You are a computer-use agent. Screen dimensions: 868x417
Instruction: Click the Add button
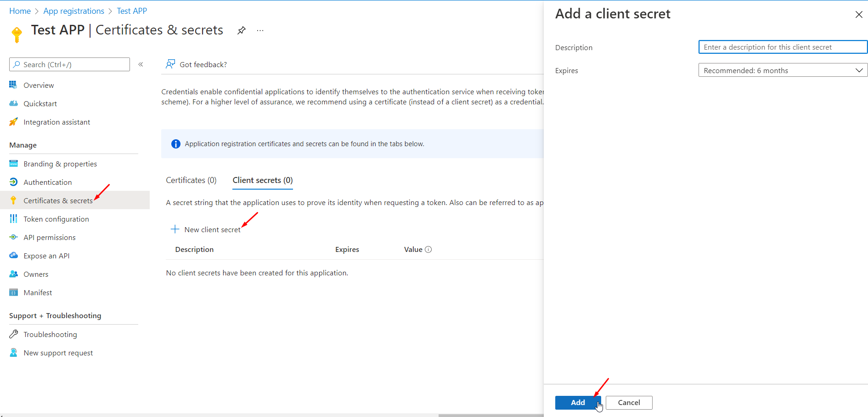578,402
